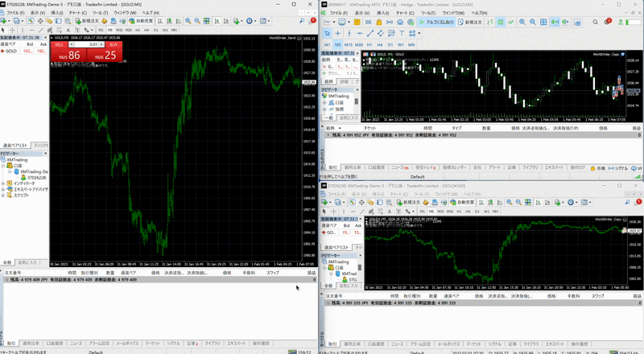Select M15 timeframe in the left MT4 window
Viewport: 644px width, 354px height.
(119, 31)
